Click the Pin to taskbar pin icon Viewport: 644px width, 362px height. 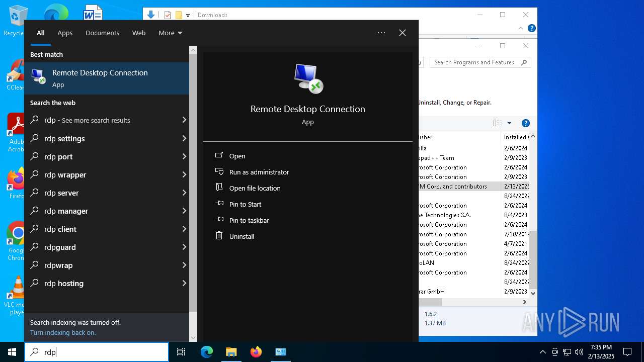(x=219, y=220)
